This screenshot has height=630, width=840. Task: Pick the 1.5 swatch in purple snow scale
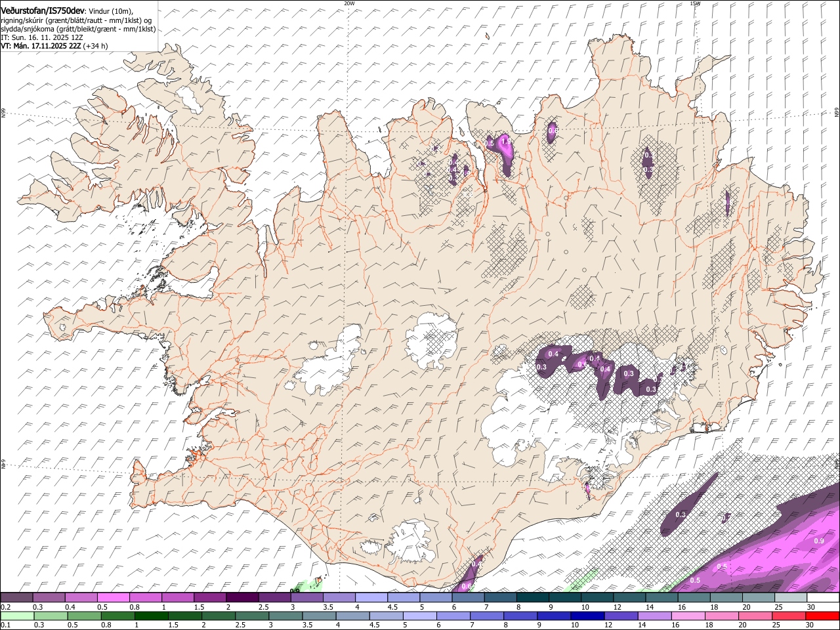(x=210, y=598)
